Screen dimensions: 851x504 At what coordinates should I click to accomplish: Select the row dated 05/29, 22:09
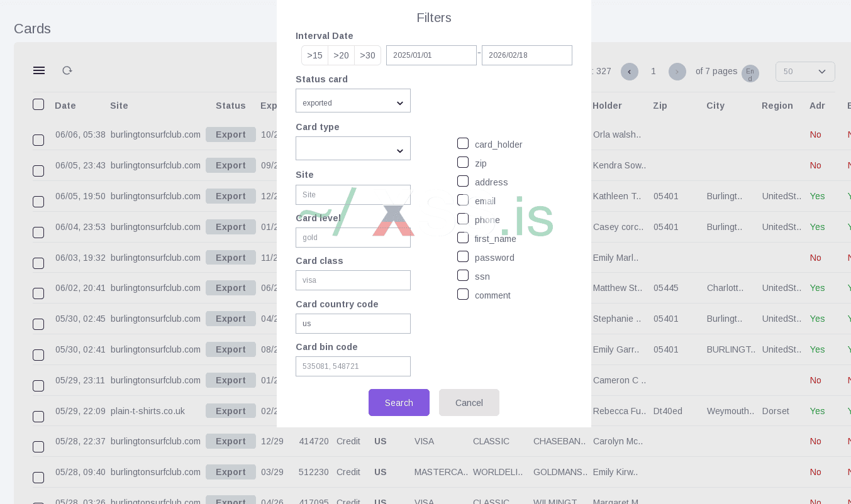coord(38,417)
